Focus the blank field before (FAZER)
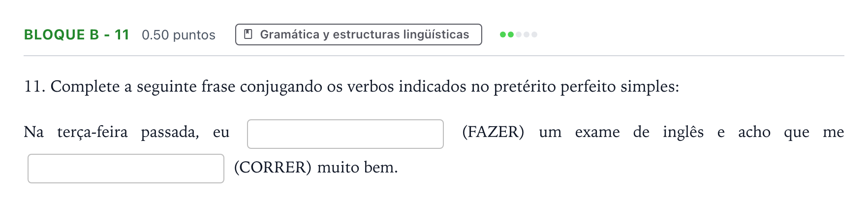This screenshot has height=208, width=868. 345,134
